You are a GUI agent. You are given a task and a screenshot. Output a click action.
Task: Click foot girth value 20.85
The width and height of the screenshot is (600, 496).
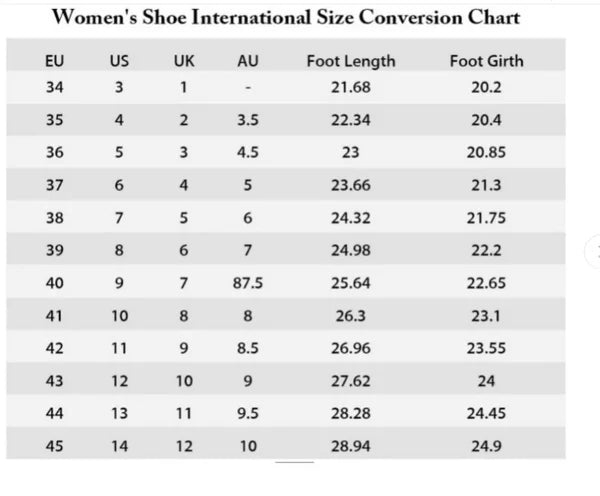[486, 153]
